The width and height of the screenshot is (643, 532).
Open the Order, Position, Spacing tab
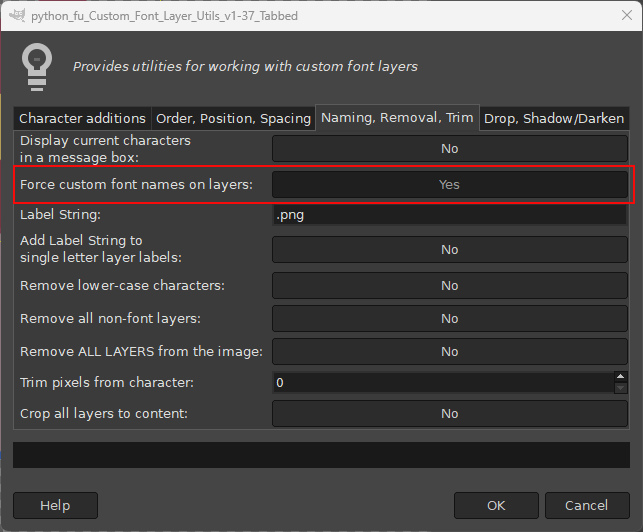tap(233, 119)
